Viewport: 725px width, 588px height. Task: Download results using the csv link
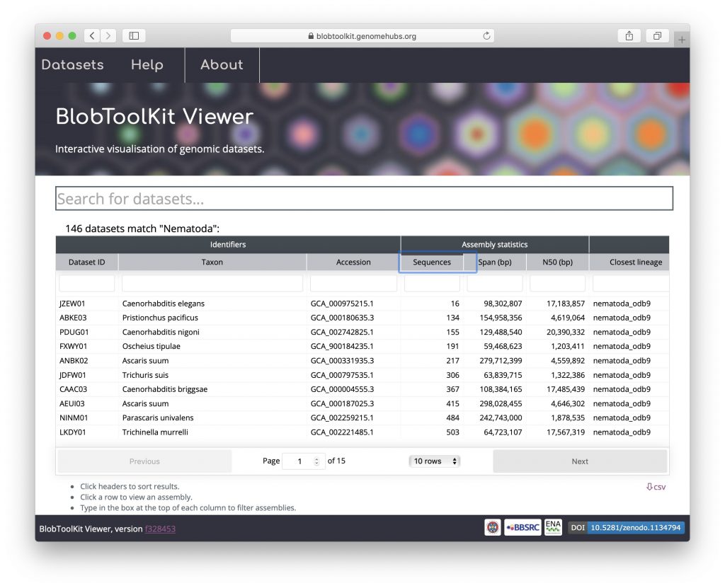[656, 487]
